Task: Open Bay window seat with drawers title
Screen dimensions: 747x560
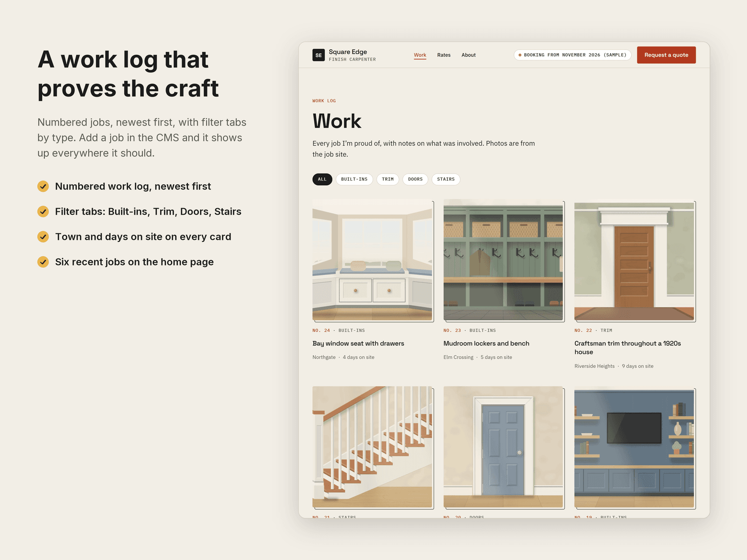Action: 358,343
